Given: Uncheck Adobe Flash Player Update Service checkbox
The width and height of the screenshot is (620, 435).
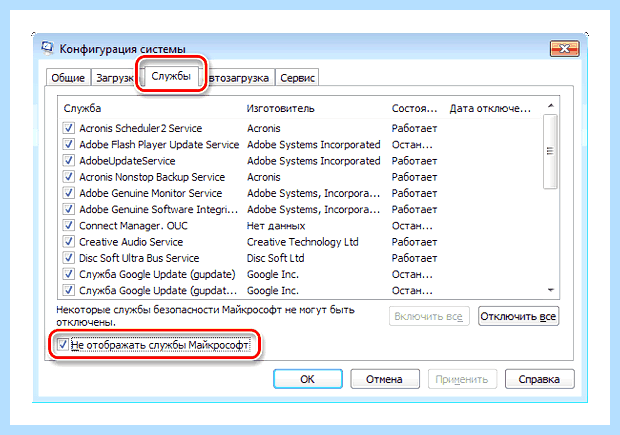Looking at the screenshot, I should [x=68, y=144].
